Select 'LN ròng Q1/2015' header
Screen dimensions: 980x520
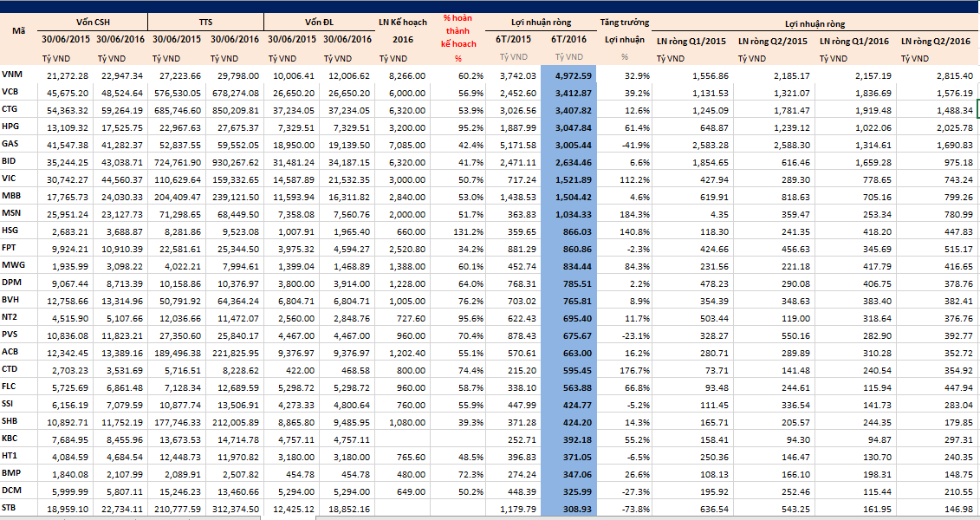pos(691,42)
